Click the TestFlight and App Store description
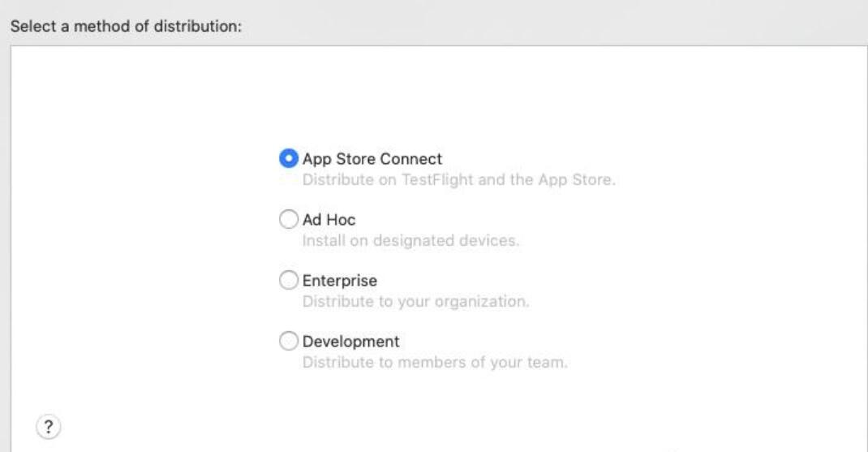The width and height of the screenshot is (868, 452). pos(459,180)
